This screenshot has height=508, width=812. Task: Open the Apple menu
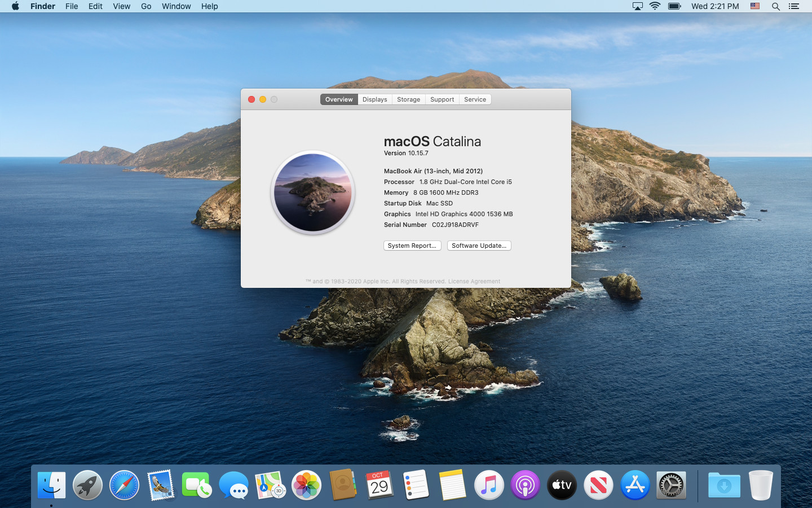click(x=15, y=6)
